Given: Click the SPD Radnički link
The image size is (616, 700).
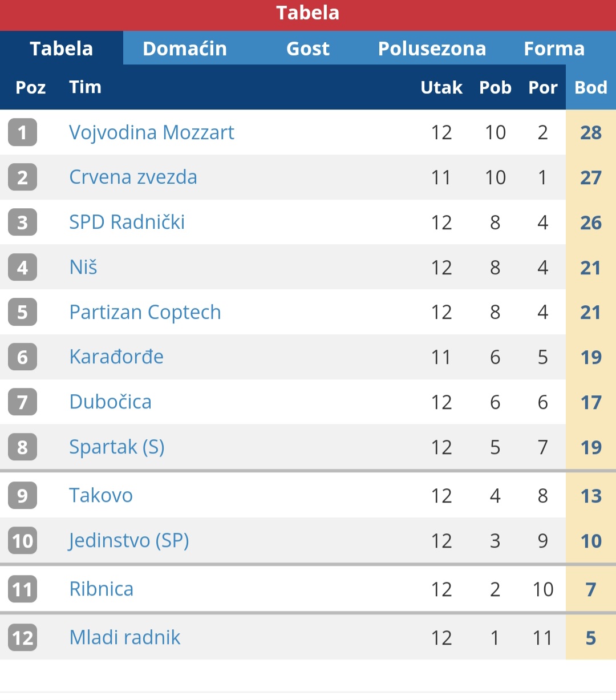Looking at the screenshot, I should (127, 222).
